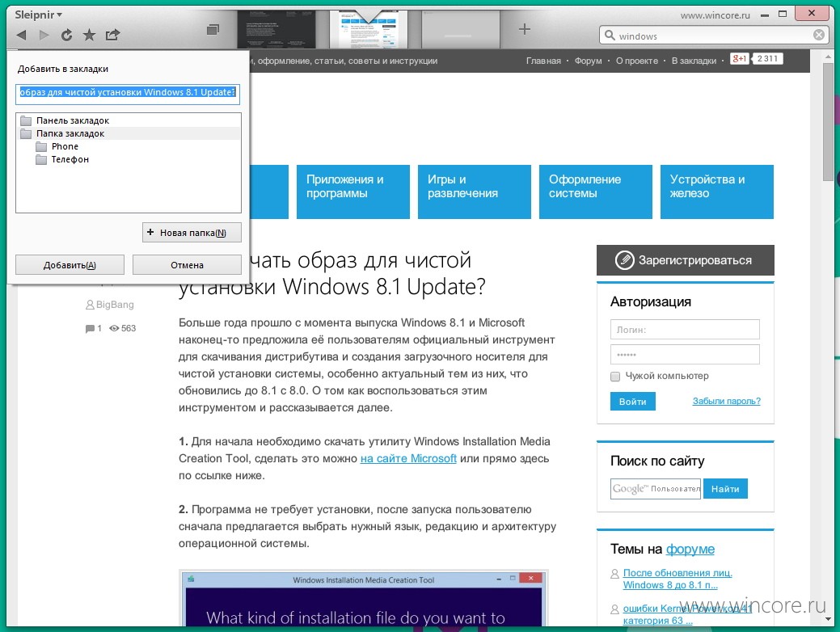The width and height of the screenshot is (840, 632).
Task: Open the О проекте menu link
Action: pyautogui.click(x=637, y=61)
